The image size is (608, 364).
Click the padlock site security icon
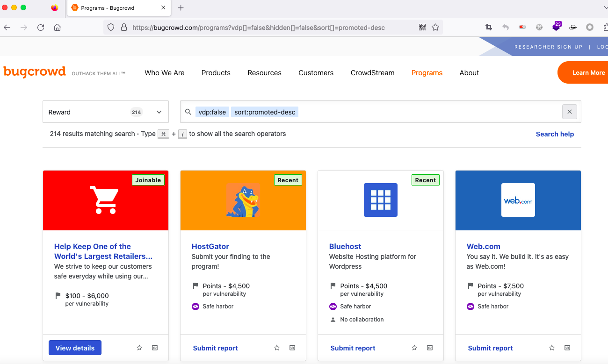pyautogui.click(x=124, y=27)
